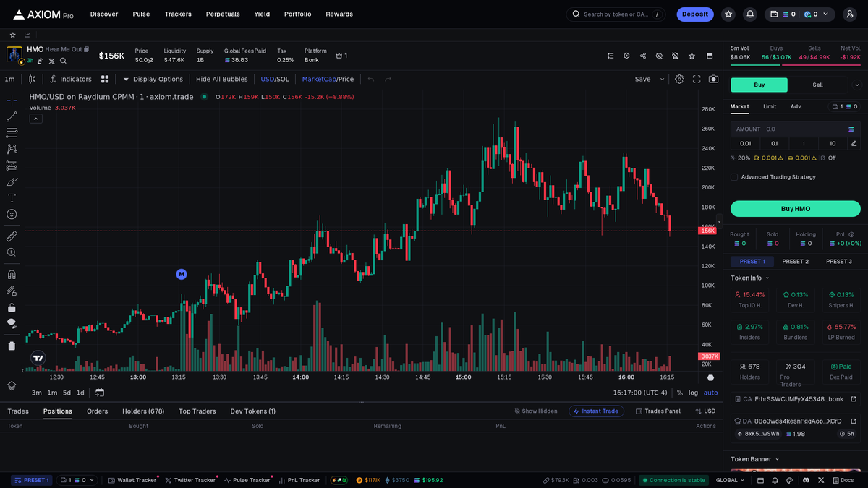
Task: Click the undo arrow in chart toolbar
Action: (371, 79)
